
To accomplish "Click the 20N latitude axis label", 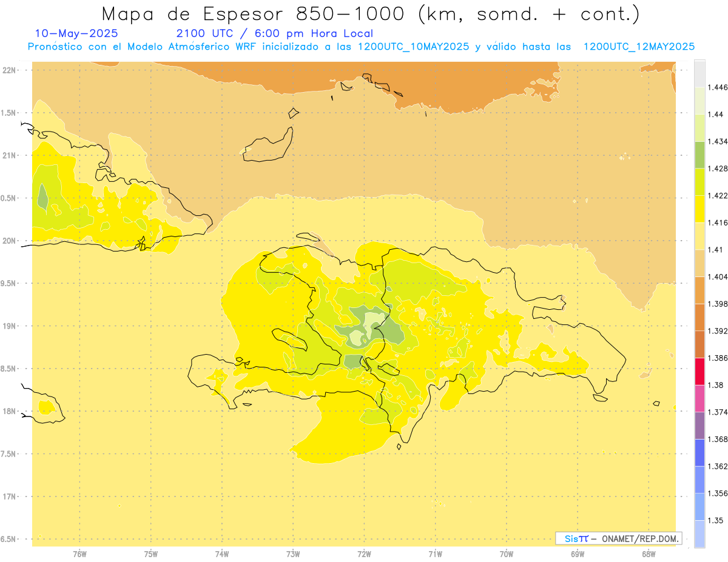I will 9,241.
